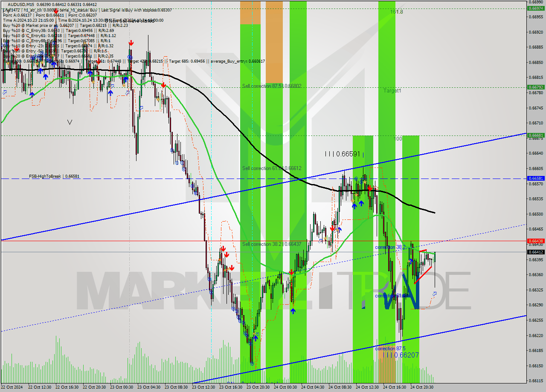The image size is (546, 392).
Task: Click the 'Sell correction 61.8 | 0.66612' label
Action: coord(272,168)
